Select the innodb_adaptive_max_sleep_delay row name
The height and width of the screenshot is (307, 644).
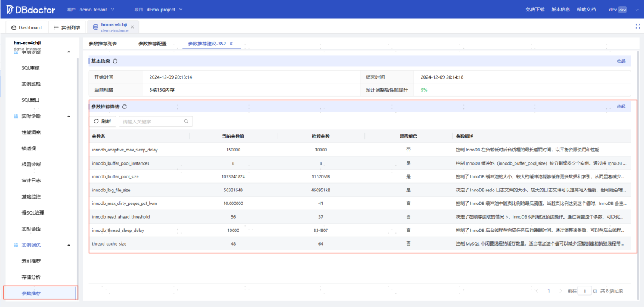click(x=125, y=150)
